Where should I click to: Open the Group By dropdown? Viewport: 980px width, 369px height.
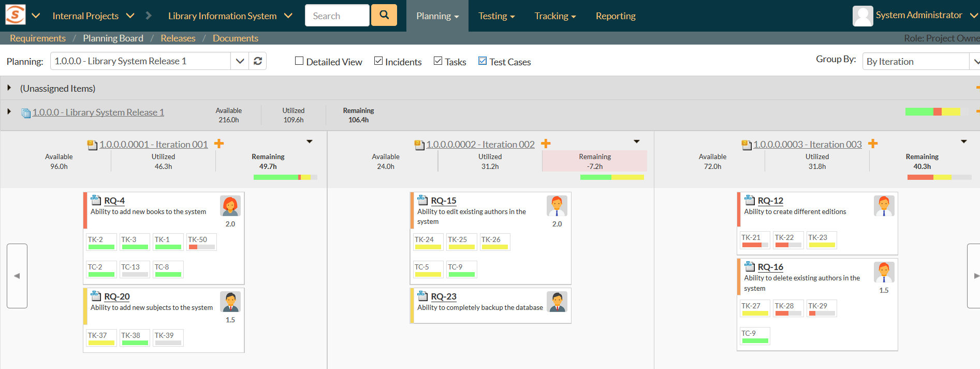(x=920, y=62)
